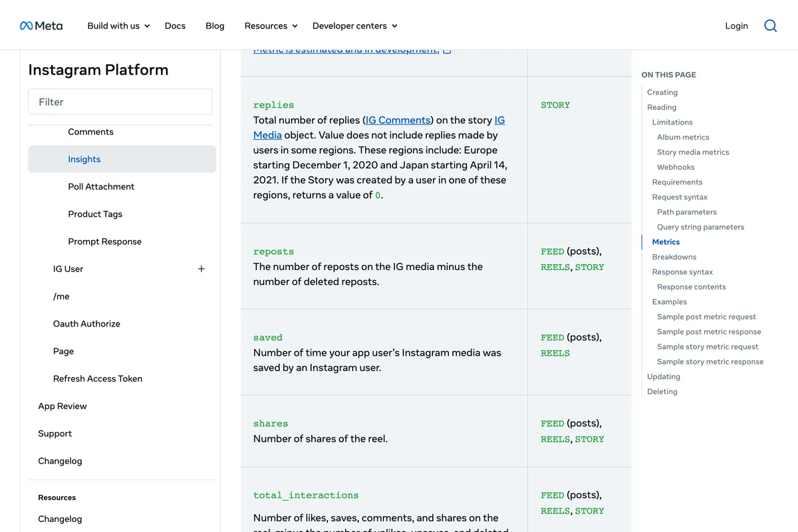
Task: Select Insights in the sidebar
Action: coord(122,159)
